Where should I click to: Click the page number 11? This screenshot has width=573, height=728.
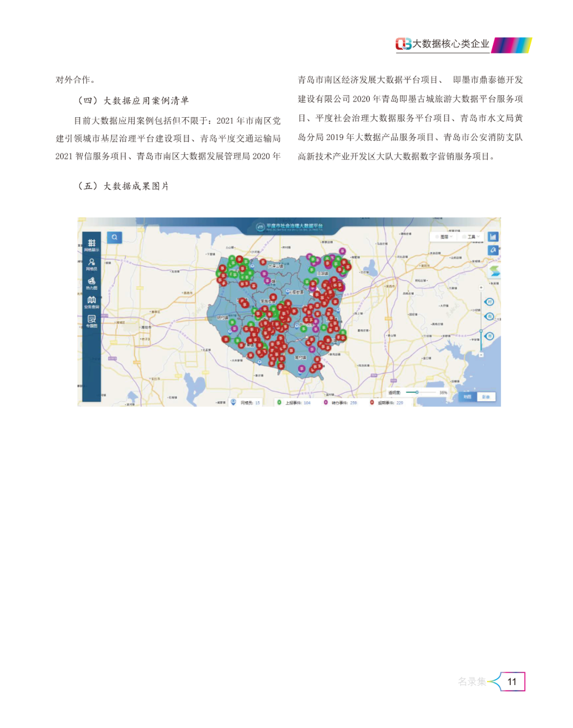512,682
